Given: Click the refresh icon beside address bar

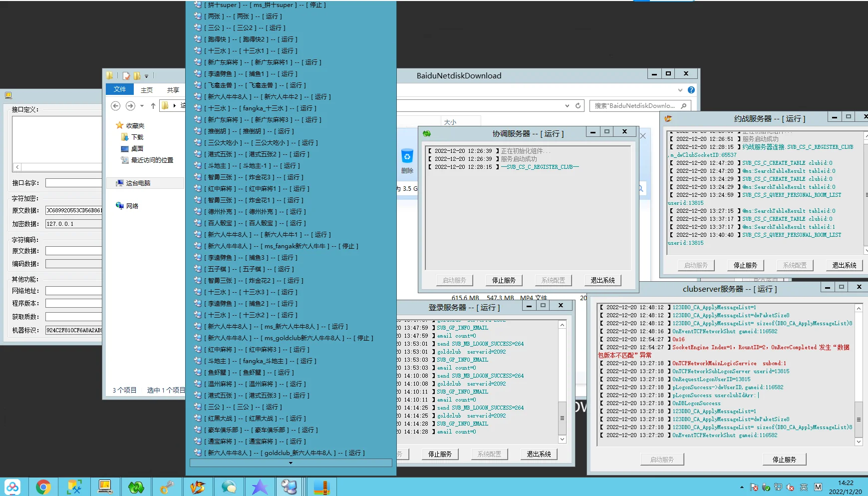Looking at the screenshot, I should (x=578, y=106).
